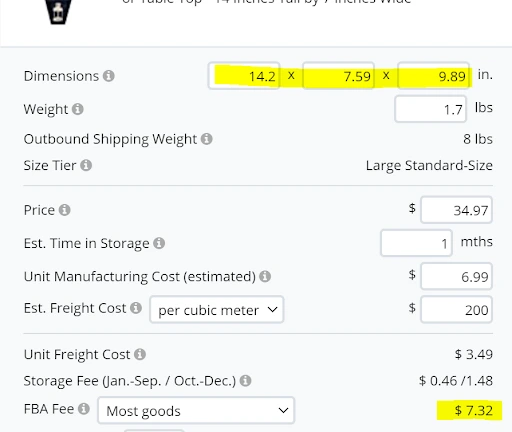Click the price field showing 34.97

pyautogui.click(x=456, y=210)
